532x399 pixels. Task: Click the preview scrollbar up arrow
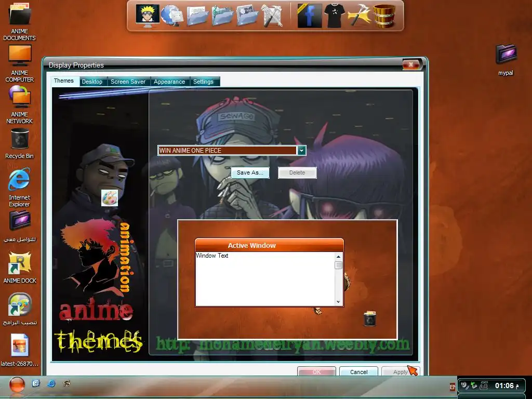[338, 257]
